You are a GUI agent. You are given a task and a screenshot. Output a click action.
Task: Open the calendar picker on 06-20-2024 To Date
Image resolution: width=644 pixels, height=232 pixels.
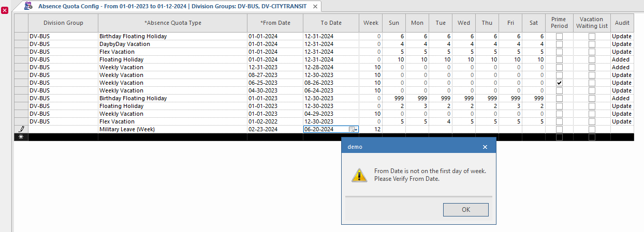tap(353, 129)
